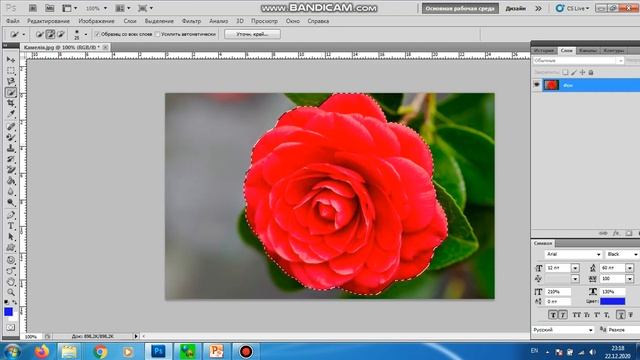Open the Изображение menu

coord(96,21)
